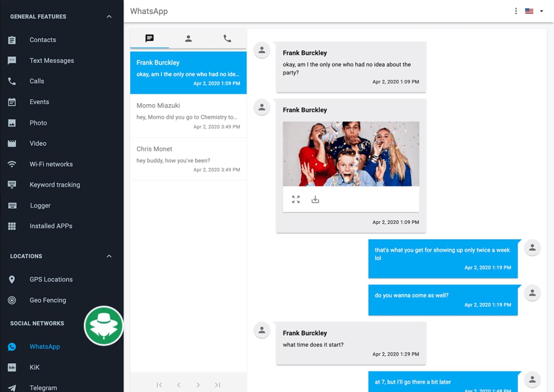Go to the last page of conversations
Screen dimensions: 554x392
click(x=217, y=385)
